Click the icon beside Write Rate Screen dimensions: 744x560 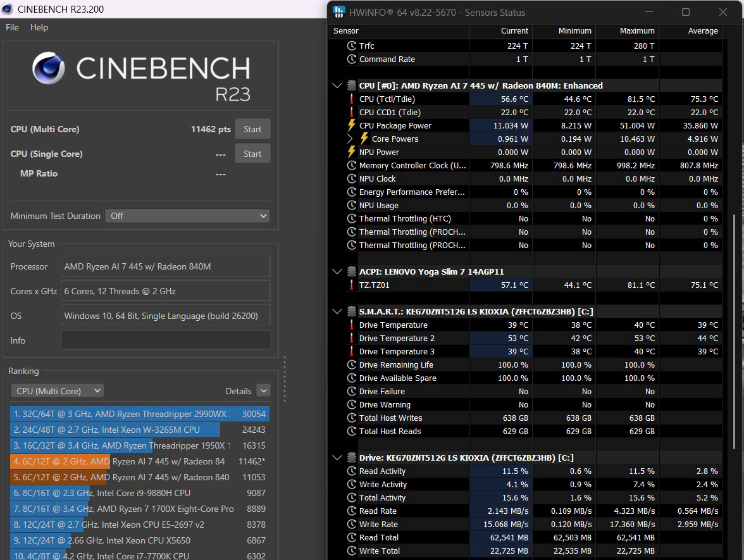[x=352, y=524]
